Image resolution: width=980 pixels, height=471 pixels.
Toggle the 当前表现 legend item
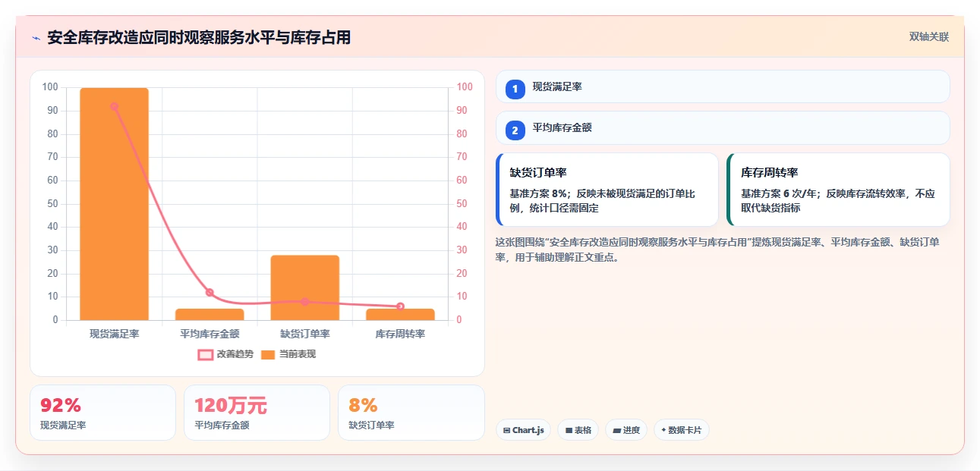coord(288,354)
